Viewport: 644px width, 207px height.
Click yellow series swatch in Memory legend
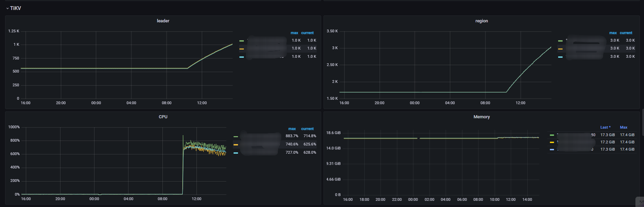point(552,142)
